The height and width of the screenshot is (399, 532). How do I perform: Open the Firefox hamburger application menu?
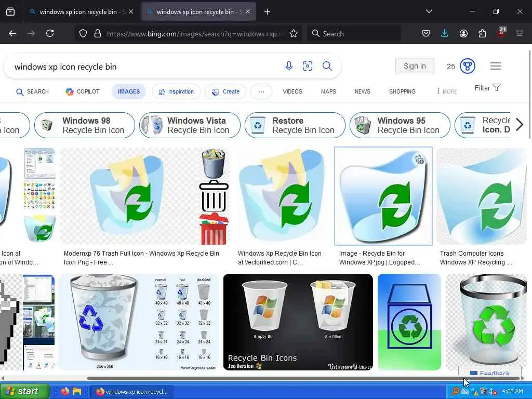[x=519, y=33]
